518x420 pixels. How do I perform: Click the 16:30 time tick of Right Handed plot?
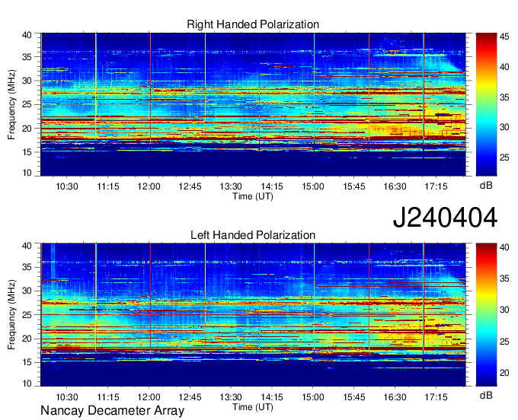click(395, 186)
